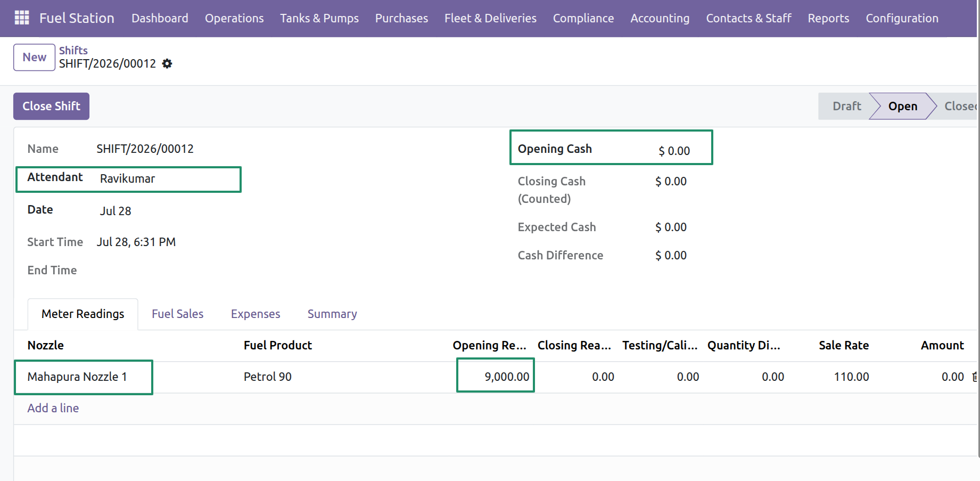Click the Fuel Station app title
980x481 pixels.
77,18
